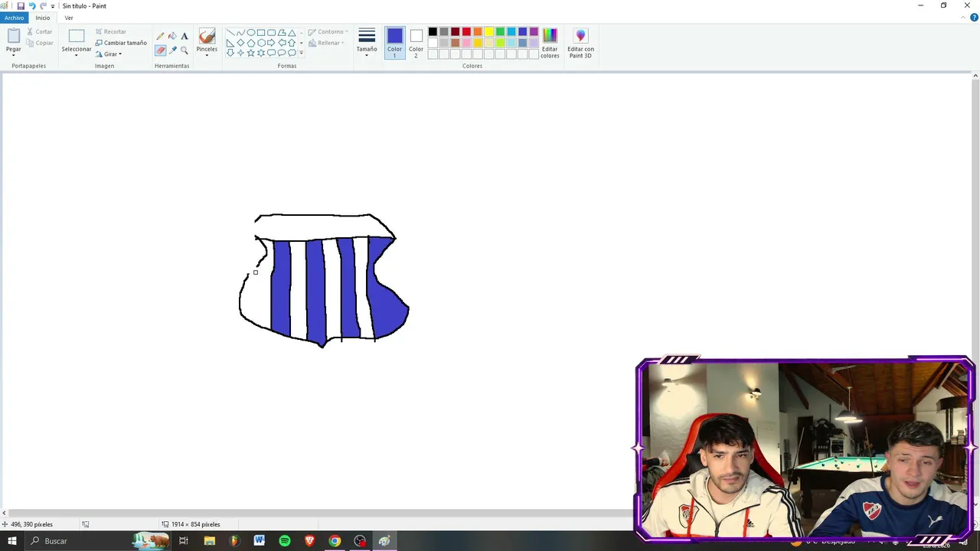The height and width of the screenshot is (551, 980).
Task: Choose the Right arrow shape
Action: pyautogui.click(x=271, y=43)
